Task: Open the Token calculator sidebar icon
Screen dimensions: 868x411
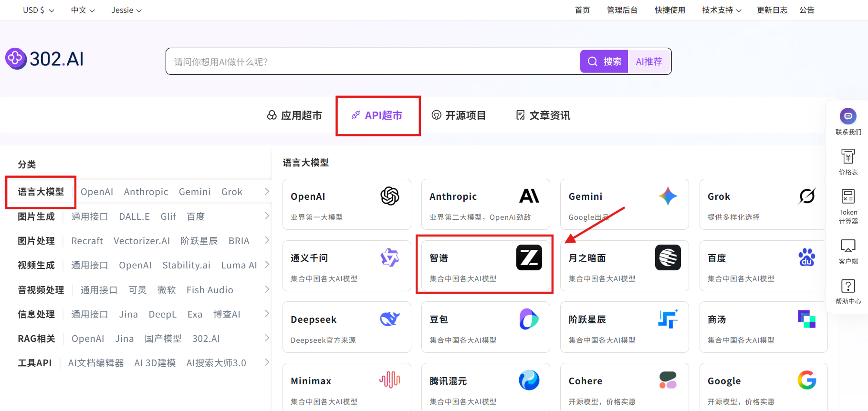Action: pos(848,196)
